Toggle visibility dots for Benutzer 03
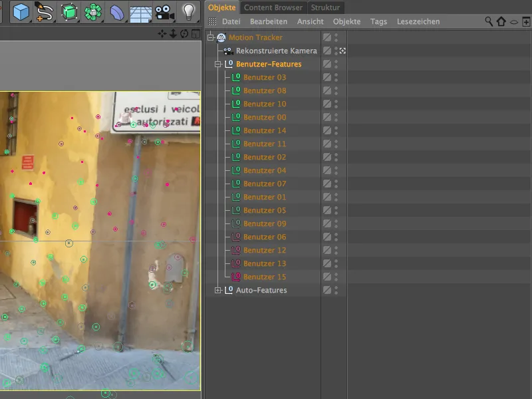This screenshot has width=532, height=399. 336,77
